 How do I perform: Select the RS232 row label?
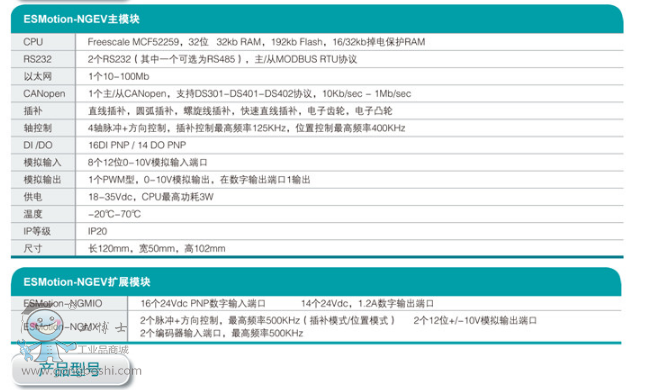click(37, 59)
